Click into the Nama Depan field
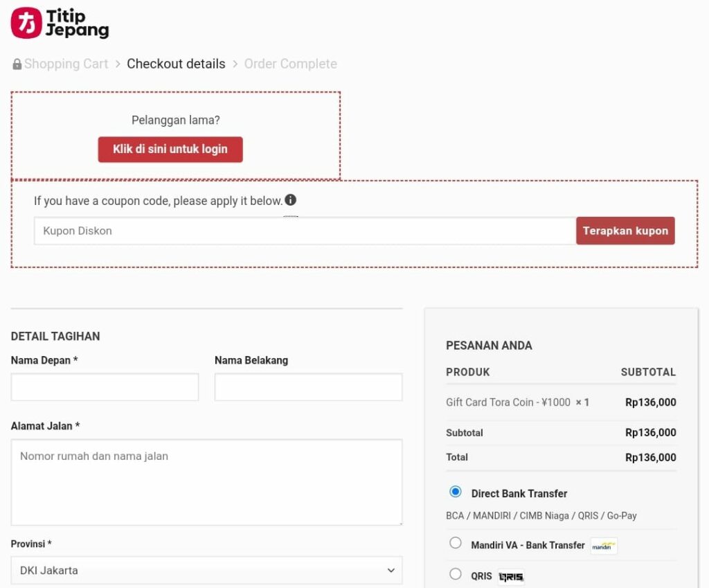The image size is (709, 588). (105, 387)
